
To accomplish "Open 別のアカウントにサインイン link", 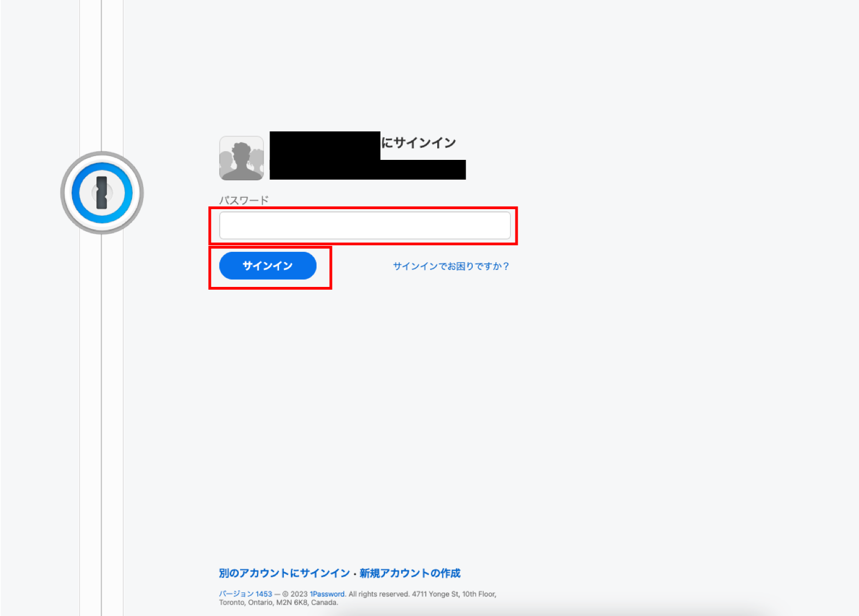I will 284,573.
